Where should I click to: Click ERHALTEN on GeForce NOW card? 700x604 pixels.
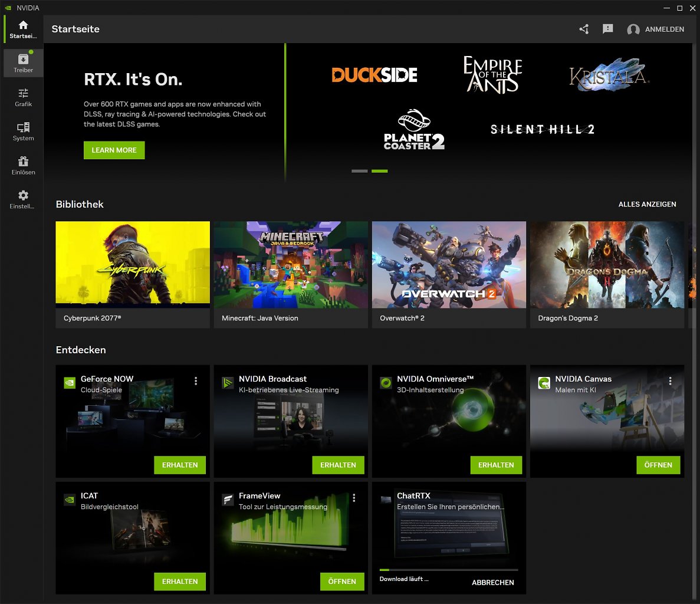pos(180,465)
